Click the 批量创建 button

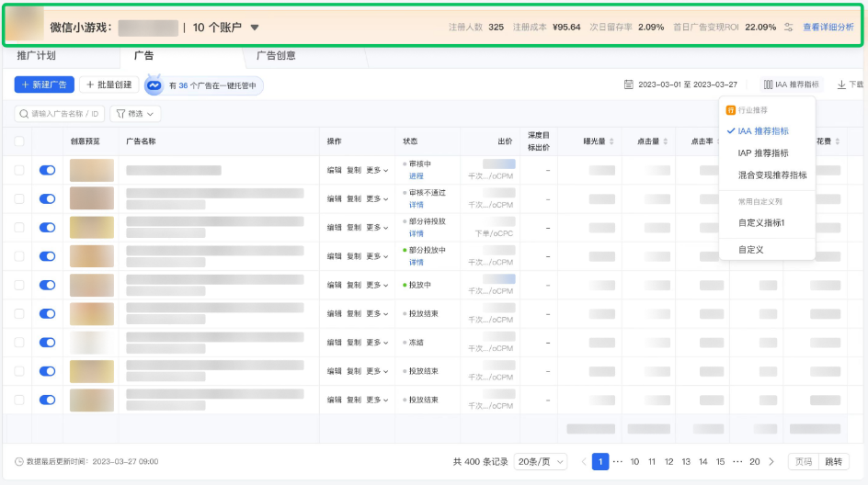click(109, 85)
